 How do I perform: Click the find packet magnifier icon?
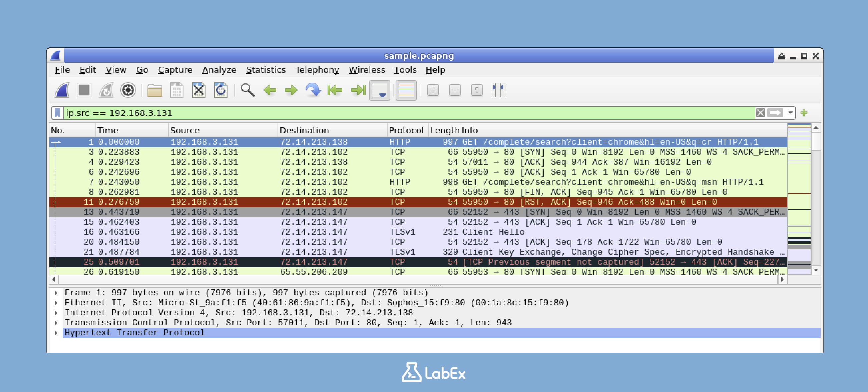point(247,90)
